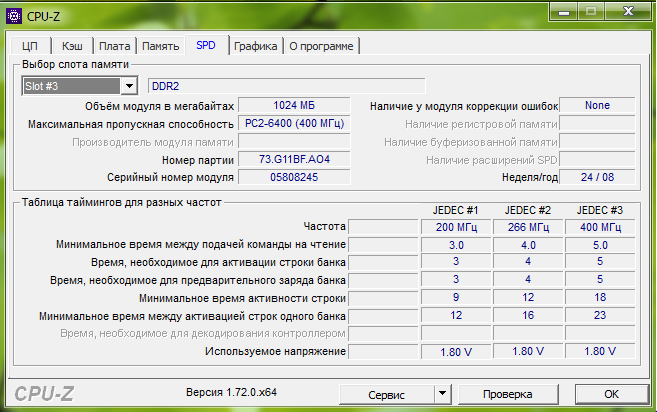This screenshot has width=657, height=412.
Task: Click the DDR2 memory type field
Action: coord(287,86)
